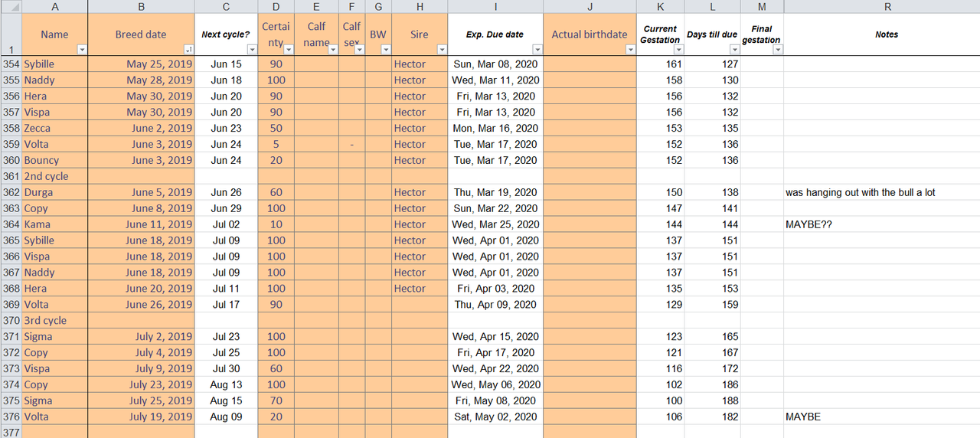Click the certainty value 5 in Volta's row
Image resolution: width=980 pixels, height=438 pixels.
tap(276, 144)
